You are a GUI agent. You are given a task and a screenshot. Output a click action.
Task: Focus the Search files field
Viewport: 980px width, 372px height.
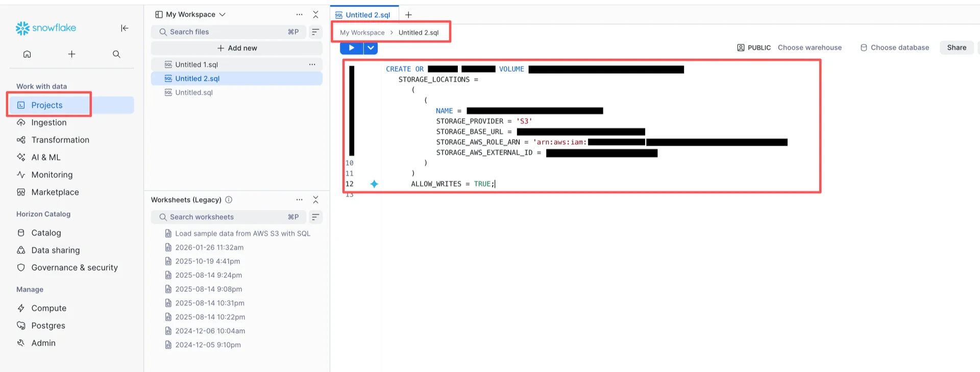coord(228,32)
